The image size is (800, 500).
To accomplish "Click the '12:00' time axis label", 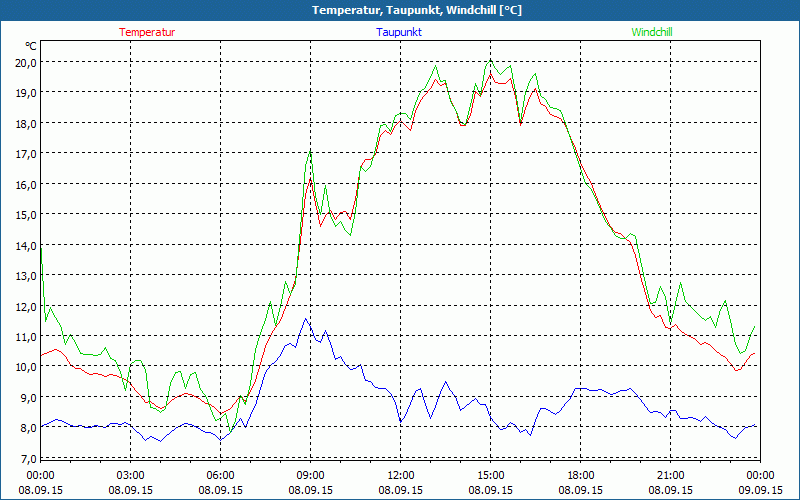I will pyautogui.click(x=401, y=476).
